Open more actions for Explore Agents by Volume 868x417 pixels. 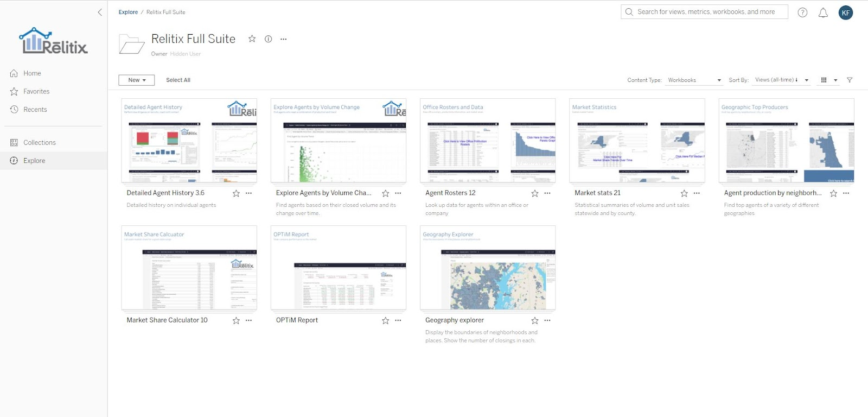coord(398,193)
